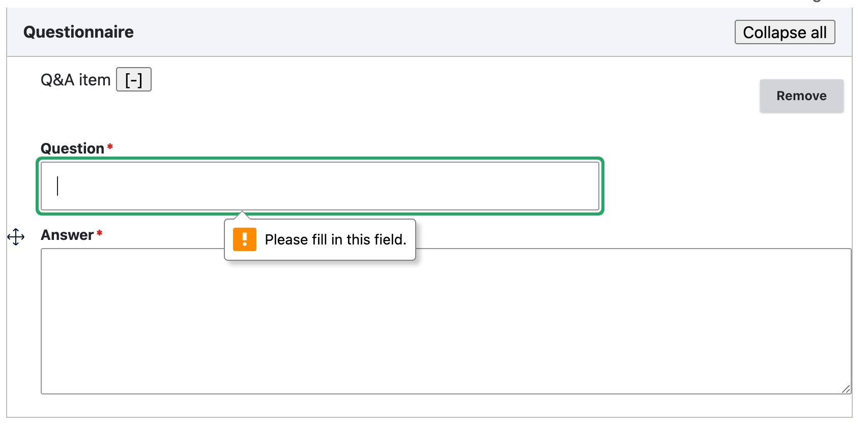Click the tooltip's pointer arrow tip
This screenshot has width=868, height=428.
click(x=242, y=213)
